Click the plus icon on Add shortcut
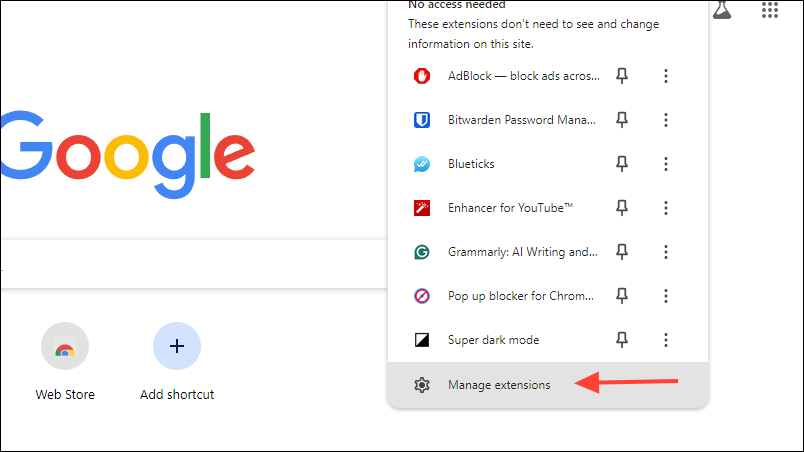The width and height of the screenshot is (804, 452). (x=177, y=346)
